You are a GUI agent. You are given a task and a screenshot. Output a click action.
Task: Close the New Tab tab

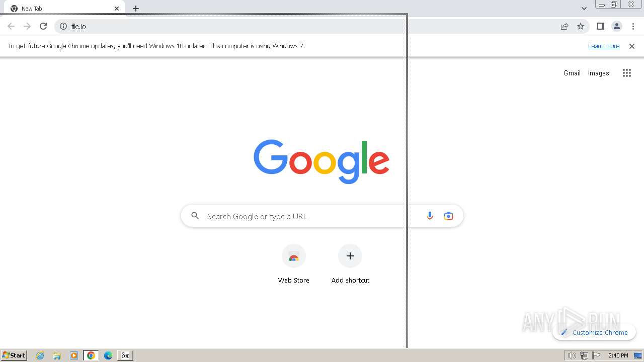coord(117,9)
